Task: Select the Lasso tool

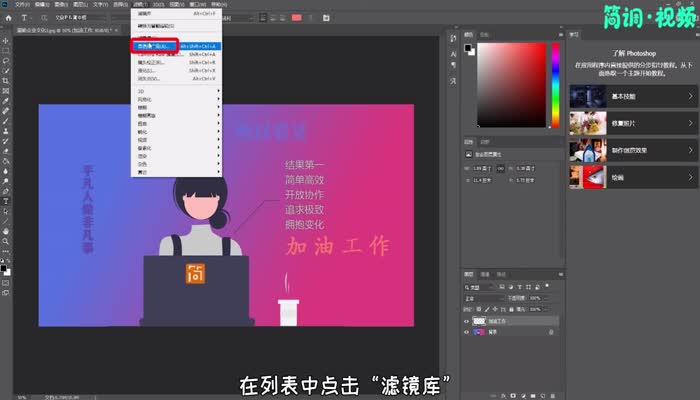Action: point(6,59)
